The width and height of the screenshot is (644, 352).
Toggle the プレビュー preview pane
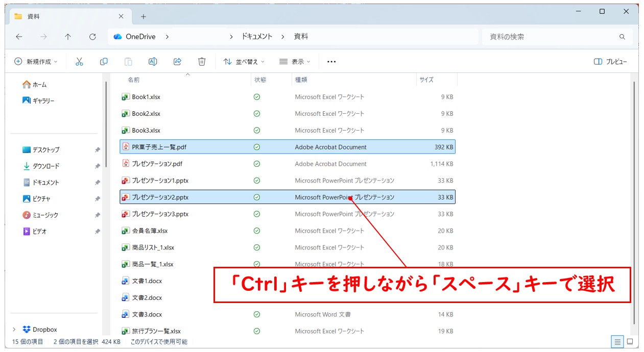[x=611, y=61]
